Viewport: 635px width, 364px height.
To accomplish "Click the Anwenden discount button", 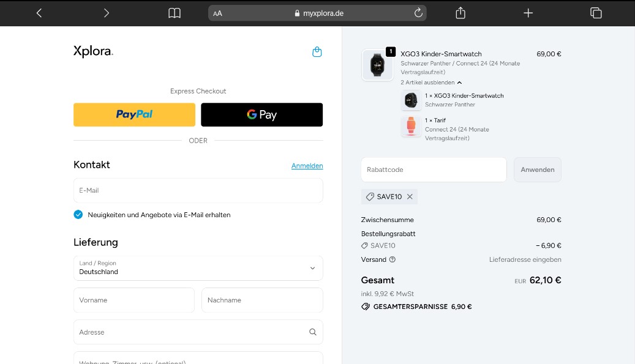I will (x=537, y=169).
